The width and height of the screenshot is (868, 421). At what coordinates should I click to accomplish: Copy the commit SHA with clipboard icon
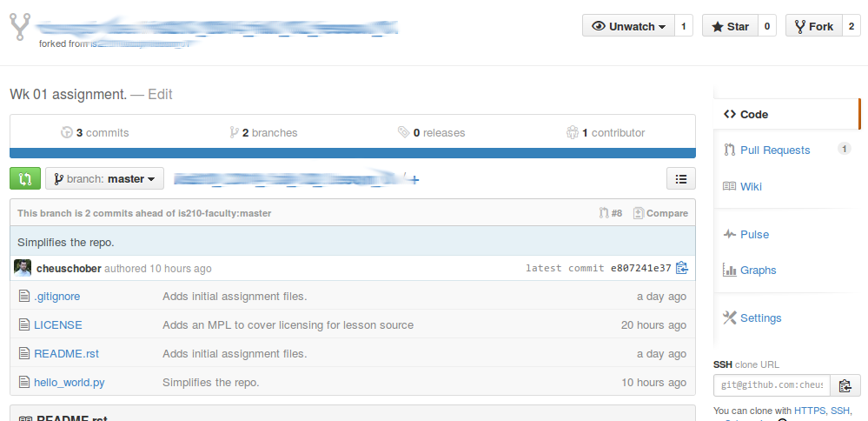pos(681,268)
